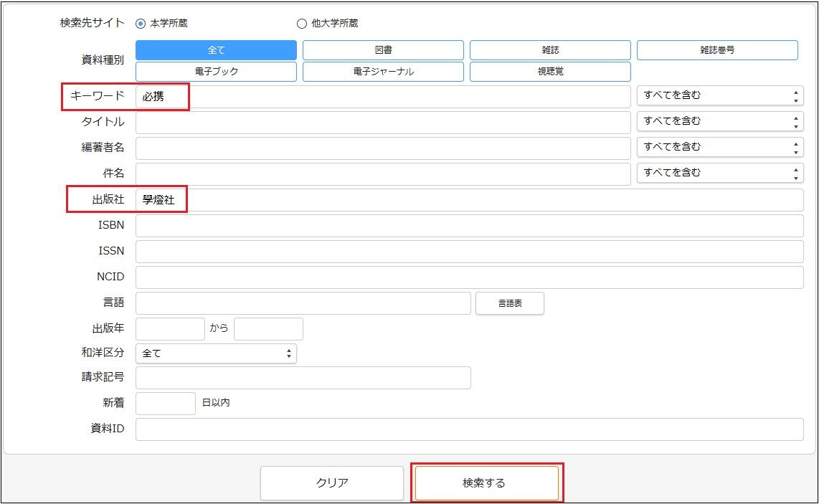Choose the 全て material type button
The width and height of the screenshot is (819, 504).
point(217,50)
